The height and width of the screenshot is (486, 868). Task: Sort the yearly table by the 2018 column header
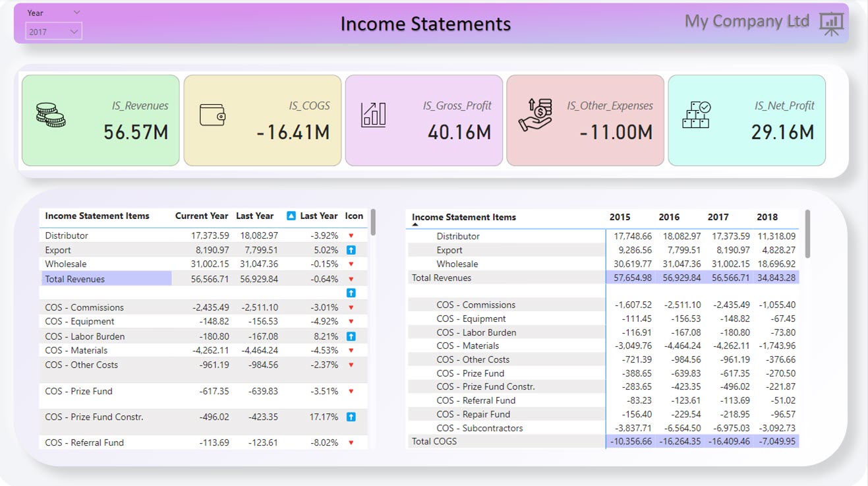(x=767, y=217)
